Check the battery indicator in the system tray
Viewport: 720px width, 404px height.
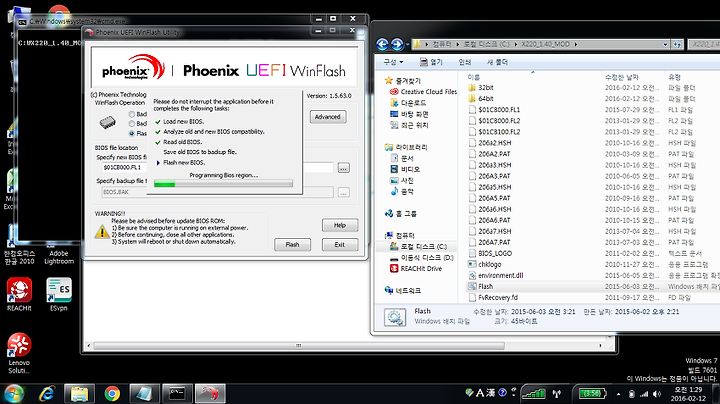[x=592, y=393]
